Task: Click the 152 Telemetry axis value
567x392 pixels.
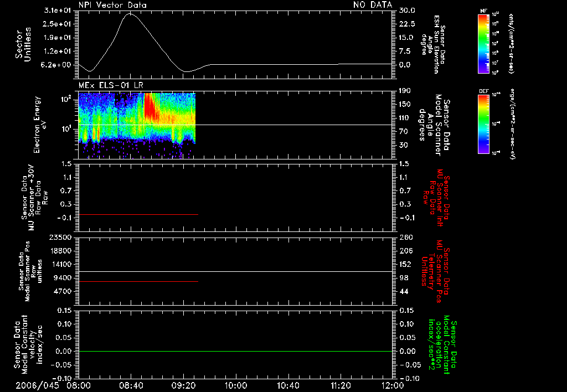Action: pos(405,264)
